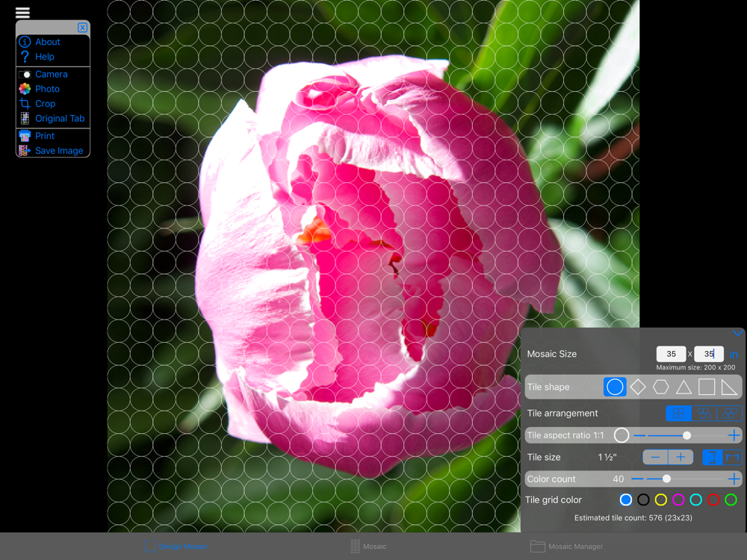Click the Camera icon
Image resolution: width=747 pixels, height=560 pixels.
coord(25,74)
